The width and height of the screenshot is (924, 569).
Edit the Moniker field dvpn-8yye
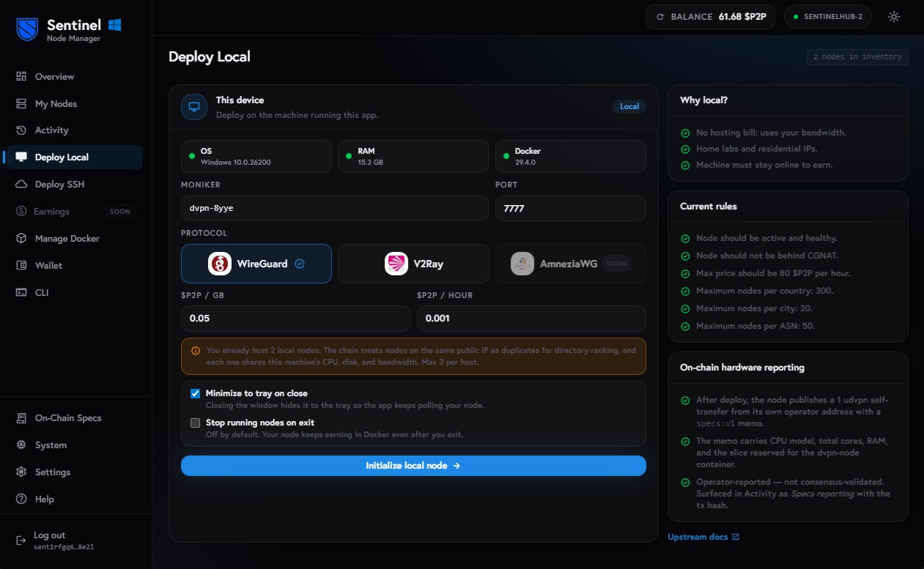click(335, 208)
